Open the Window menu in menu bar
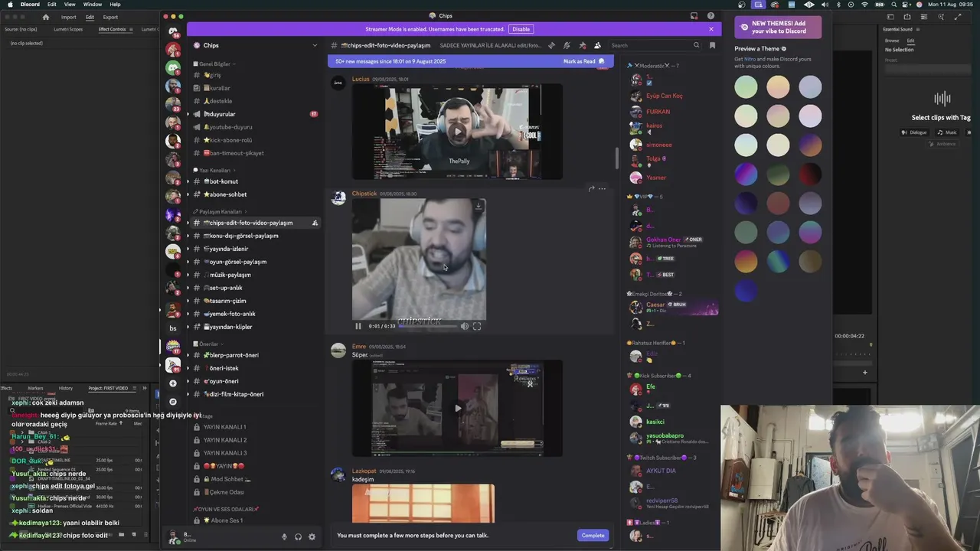The image size is (980, 551). pos(93,5)
